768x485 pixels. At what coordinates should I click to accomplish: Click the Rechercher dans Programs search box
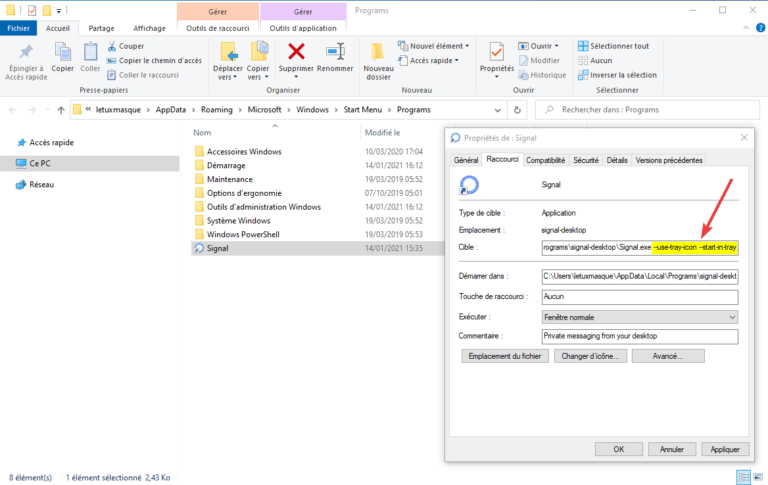pyautogui.click(x=647, y=110)
